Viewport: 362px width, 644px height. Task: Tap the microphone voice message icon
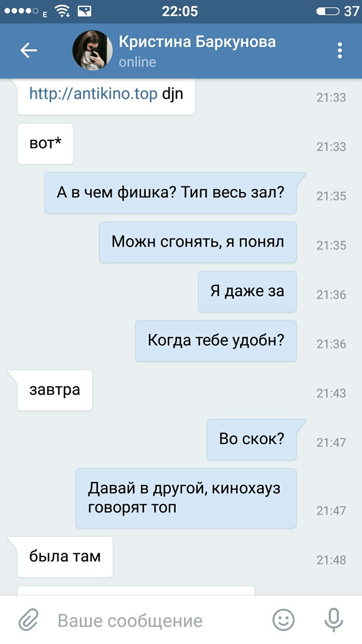click(x=334, y=620)
